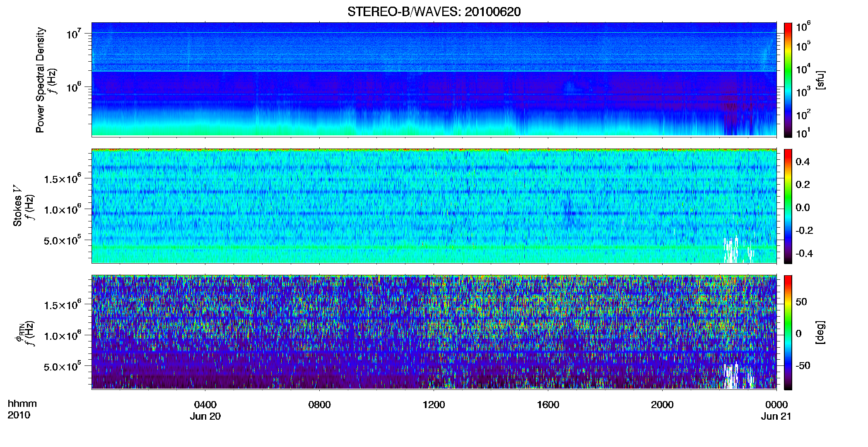
Task: Select the "[sfu]" unit label
Action: 820,80
